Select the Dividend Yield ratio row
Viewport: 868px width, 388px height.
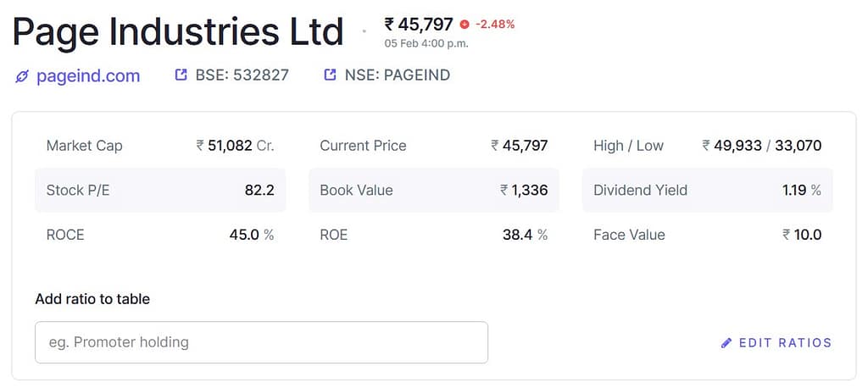point(707,191)
